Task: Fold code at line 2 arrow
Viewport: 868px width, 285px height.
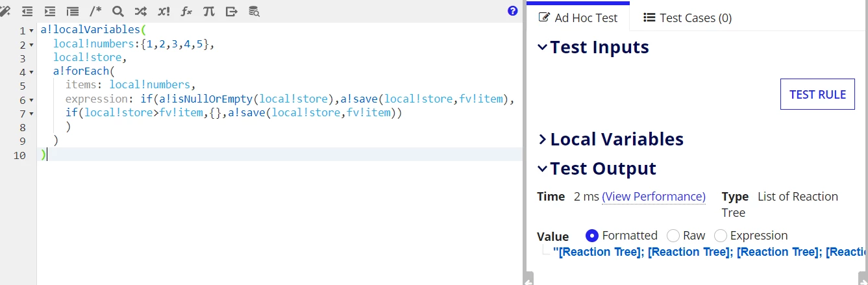Action: [x=32, y=45]
